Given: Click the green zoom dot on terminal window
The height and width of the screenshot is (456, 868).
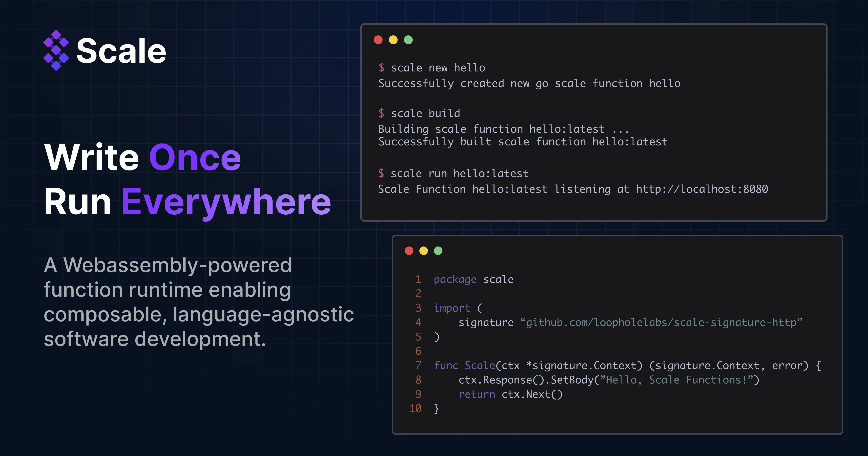Looking at the screenshot, I should pos(408,40).
